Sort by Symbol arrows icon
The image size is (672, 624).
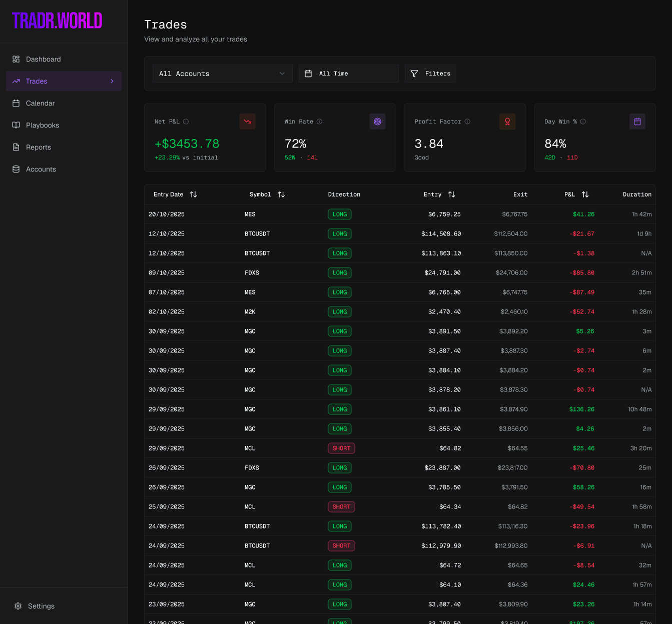281,194
